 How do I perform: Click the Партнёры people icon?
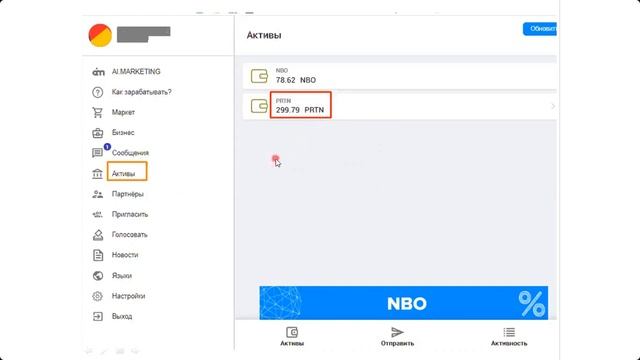coord(98,194)
